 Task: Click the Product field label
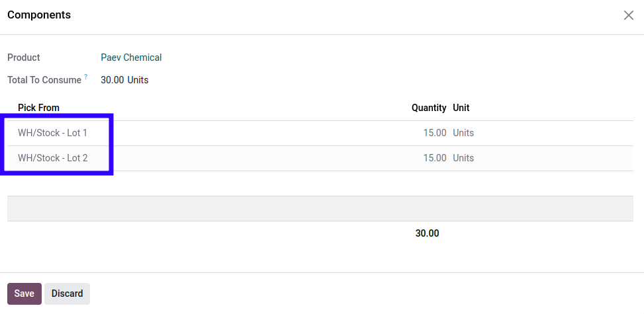coord(24,58)
